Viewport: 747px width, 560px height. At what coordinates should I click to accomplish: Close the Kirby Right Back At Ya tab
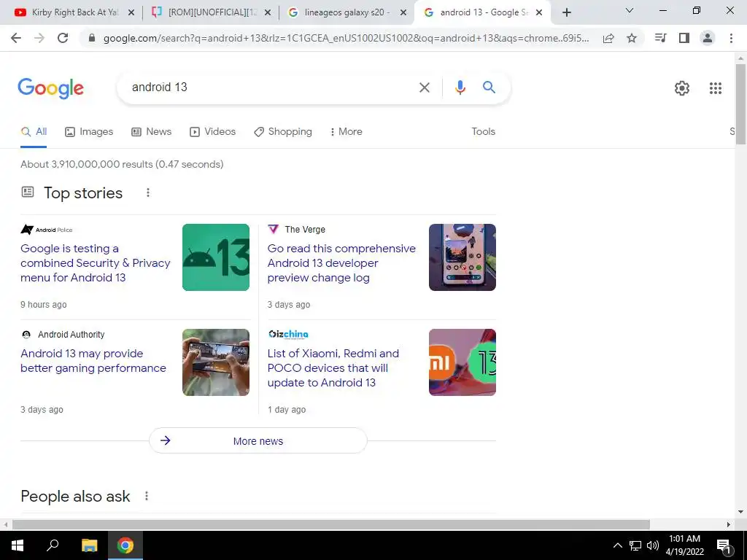click(x=131, y=13)
